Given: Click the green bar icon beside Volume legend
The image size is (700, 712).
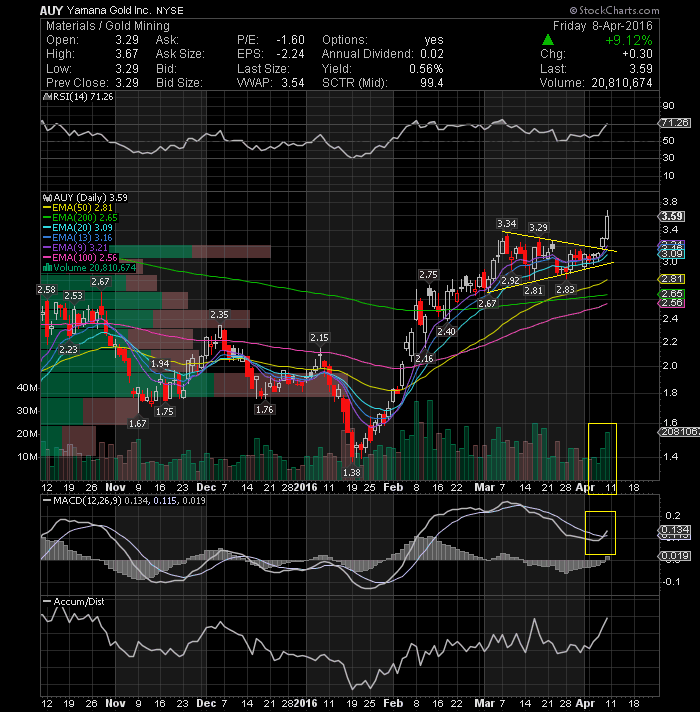Looking at the screenshot, I should tap(47, 267).
